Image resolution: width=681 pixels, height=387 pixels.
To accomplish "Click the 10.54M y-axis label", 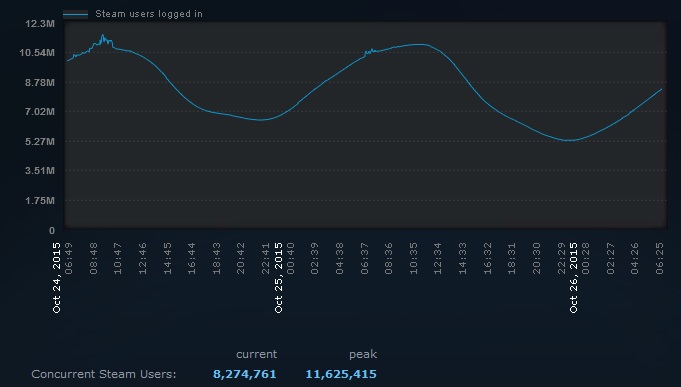I will click(x=37, y=53).
